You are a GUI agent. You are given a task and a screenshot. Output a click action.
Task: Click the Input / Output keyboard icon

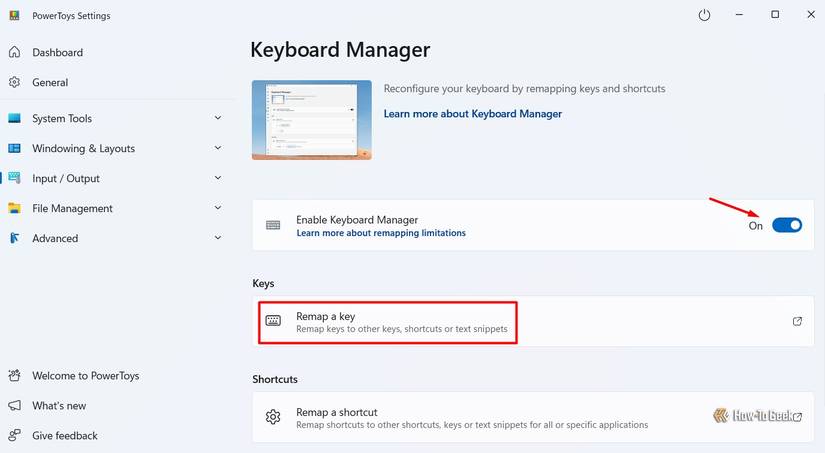tap(15, 178)
